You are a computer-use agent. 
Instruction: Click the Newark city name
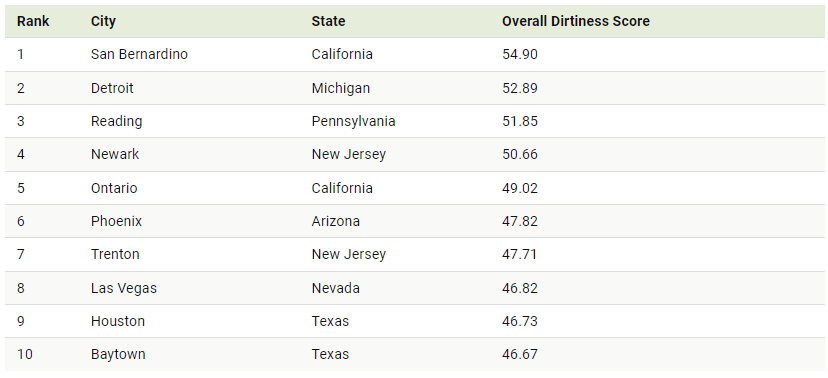(115, 154)
